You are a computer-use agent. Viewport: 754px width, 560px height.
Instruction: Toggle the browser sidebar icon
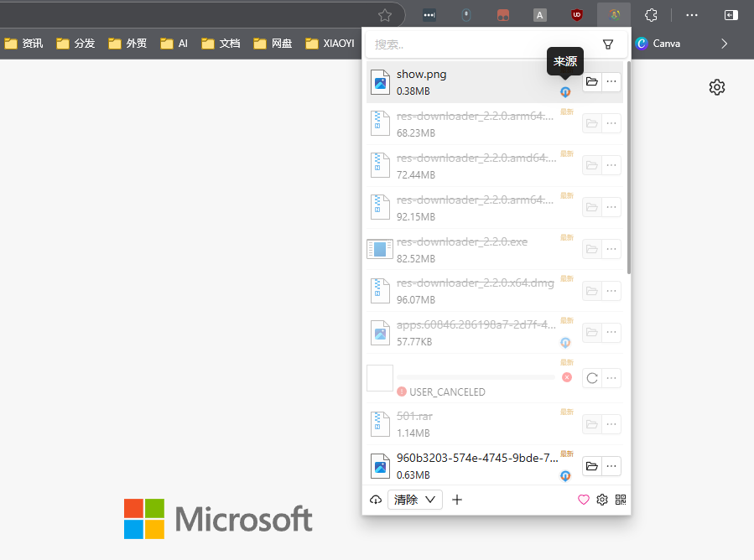[x=731, y=15]
